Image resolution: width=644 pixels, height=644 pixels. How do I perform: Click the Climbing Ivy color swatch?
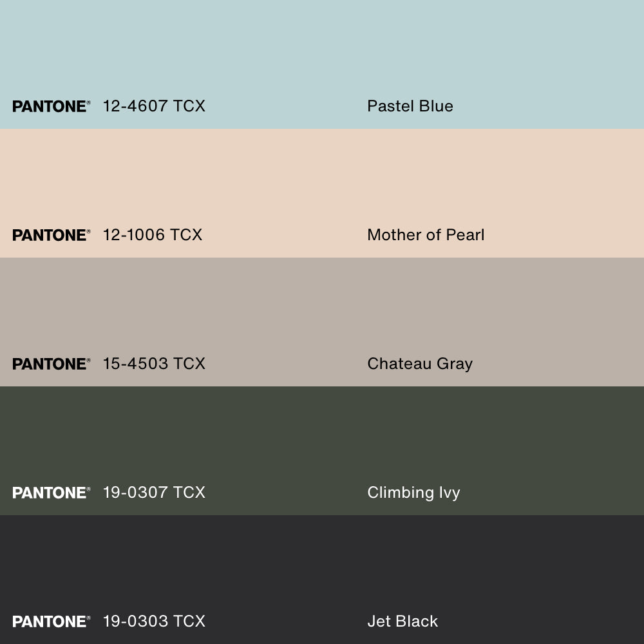(x=322, y=451)
